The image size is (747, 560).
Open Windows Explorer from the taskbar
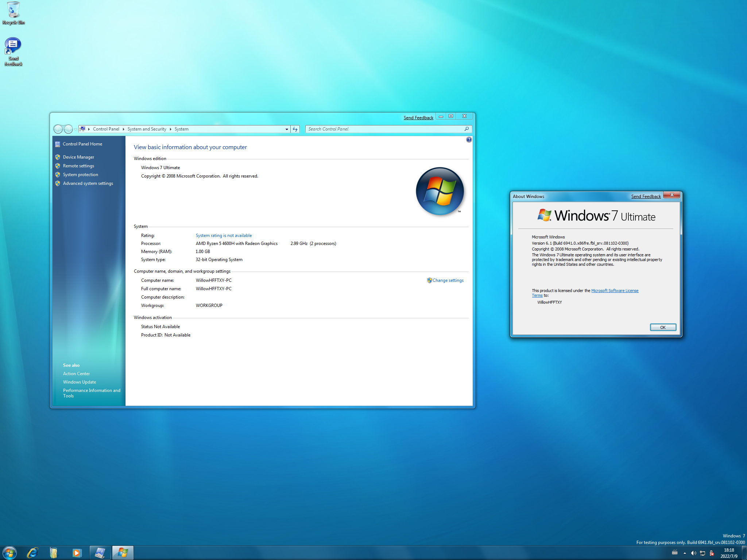click(x=54, y=553)
